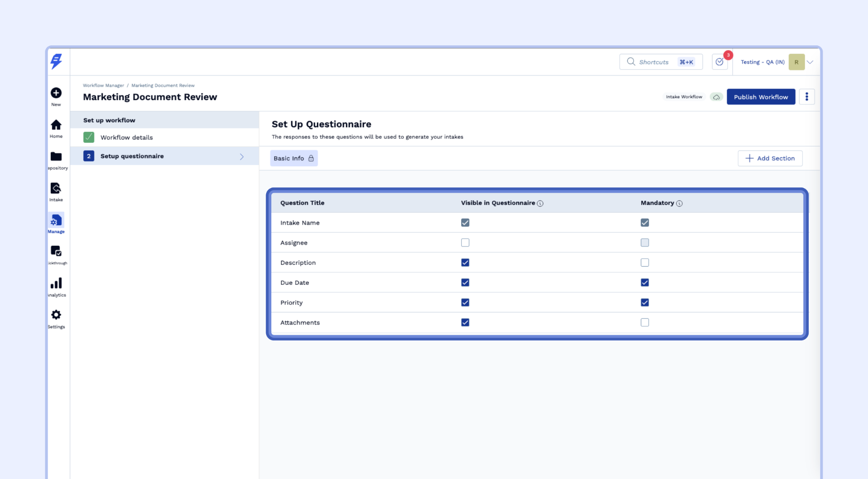Open Settings gear in sidebar
Screen dimensions: 868x479
tap(56, 315)
